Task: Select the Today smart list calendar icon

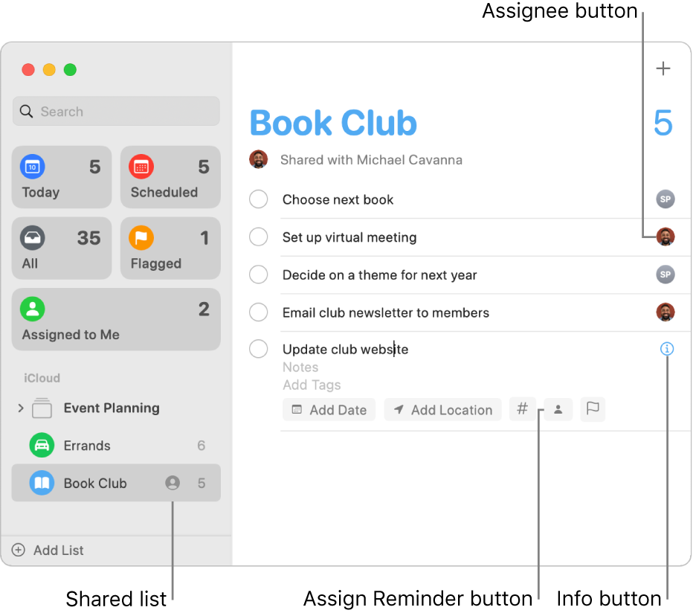Action: [33, 167]
